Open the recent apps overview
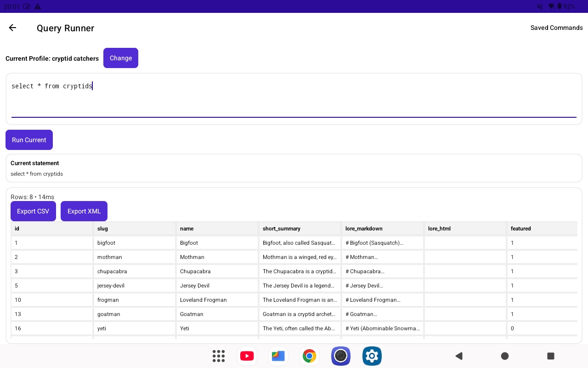Screen dimensions: 588x368 (x=551, y=356)
